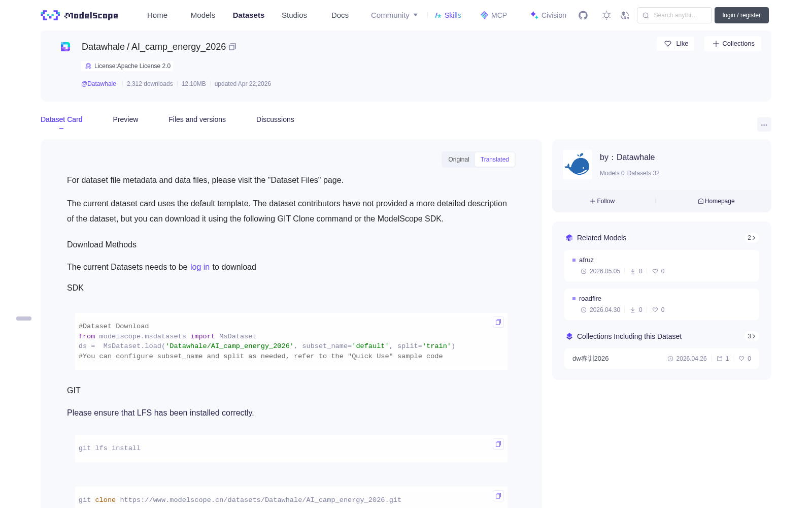Focus the search anything field
The width and height of the screenshot is (812, 508).
click(x=674, y=15)
